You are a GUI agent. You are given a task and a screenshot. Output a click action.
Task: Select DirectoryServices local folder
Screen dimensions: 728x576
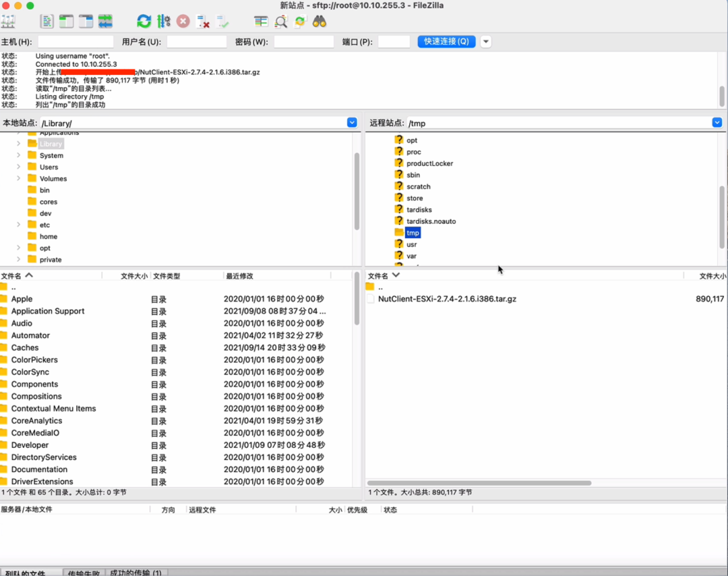tap(44, 457)
